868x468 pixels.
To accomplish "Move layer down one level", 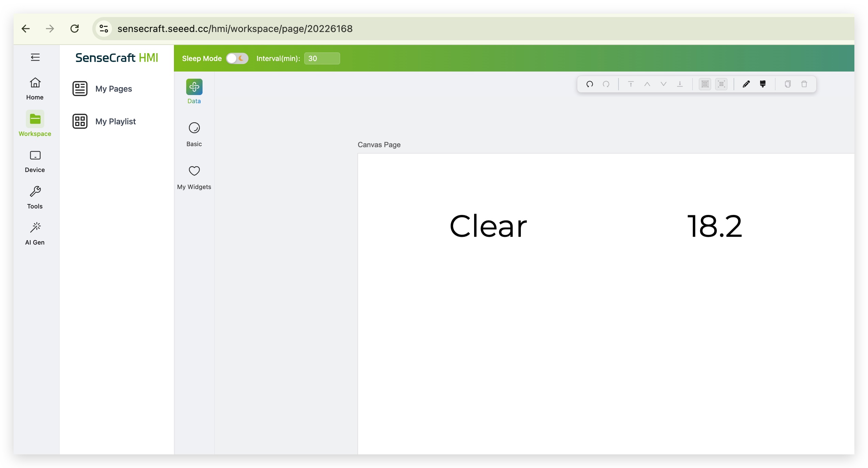I will click(x=663, y=84).
